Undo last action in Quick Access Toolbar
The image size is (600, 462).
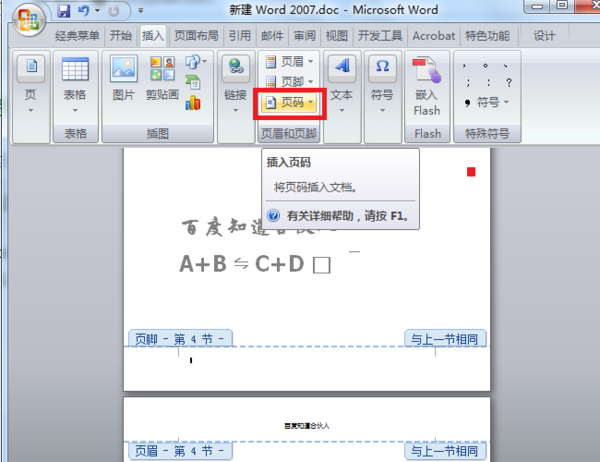pyautogui.click(x=83, y=11)
